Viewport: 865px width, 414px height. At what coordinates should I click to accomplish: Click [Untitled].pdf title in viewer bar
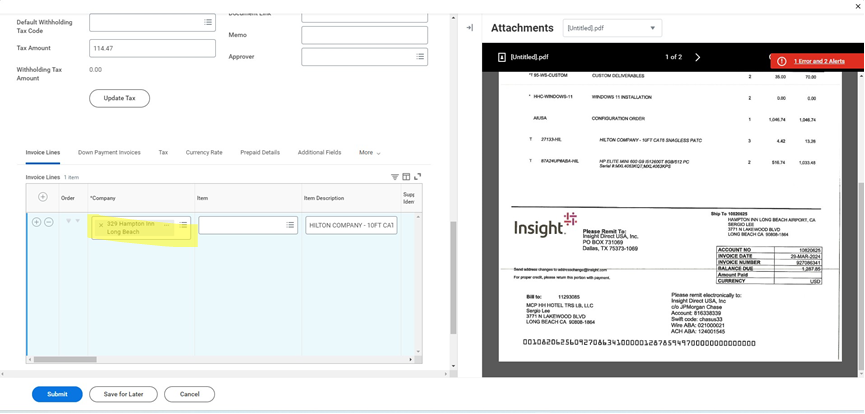(x=530, y=57)
